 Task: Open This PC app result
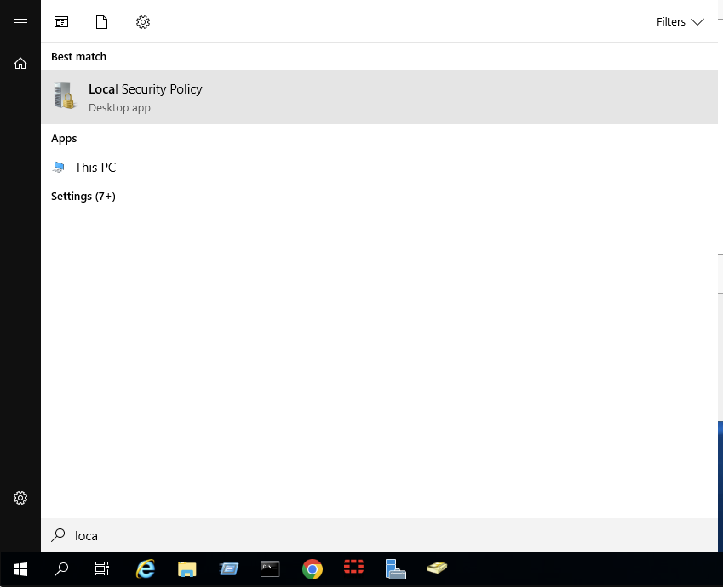coord(379,168)
